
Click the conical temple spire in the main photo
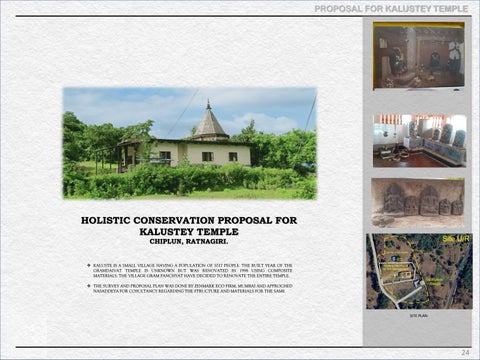[x=209, y=120]
